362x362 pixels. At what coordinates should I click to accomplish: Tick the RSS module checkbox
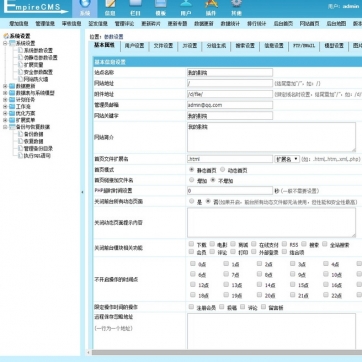pos(284,244)
